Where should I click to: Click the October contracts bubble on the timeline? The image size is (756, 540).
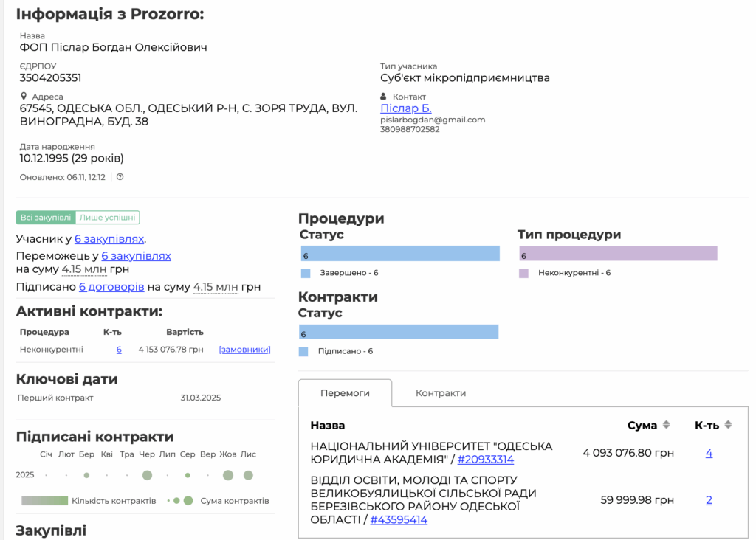(228, 475)
